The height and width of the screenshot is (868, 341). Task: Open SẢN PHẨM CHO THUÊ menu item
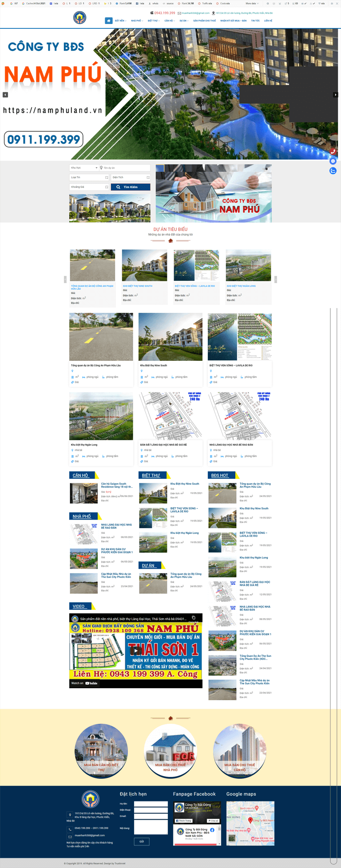tap(204, 20)
